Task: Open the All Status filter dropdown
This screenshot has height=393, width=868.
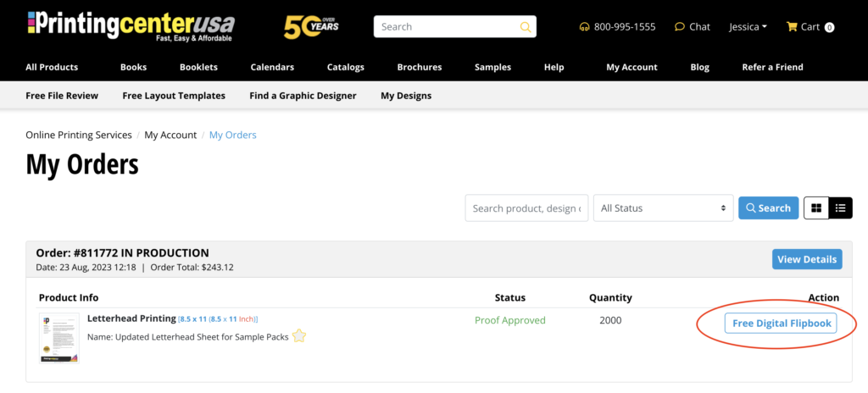Action: click(663, 208)
